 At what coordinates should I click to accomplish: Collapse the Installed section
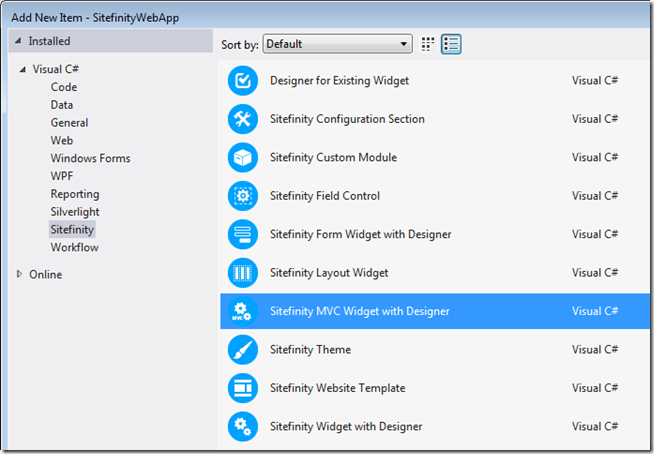pos(18,41)
